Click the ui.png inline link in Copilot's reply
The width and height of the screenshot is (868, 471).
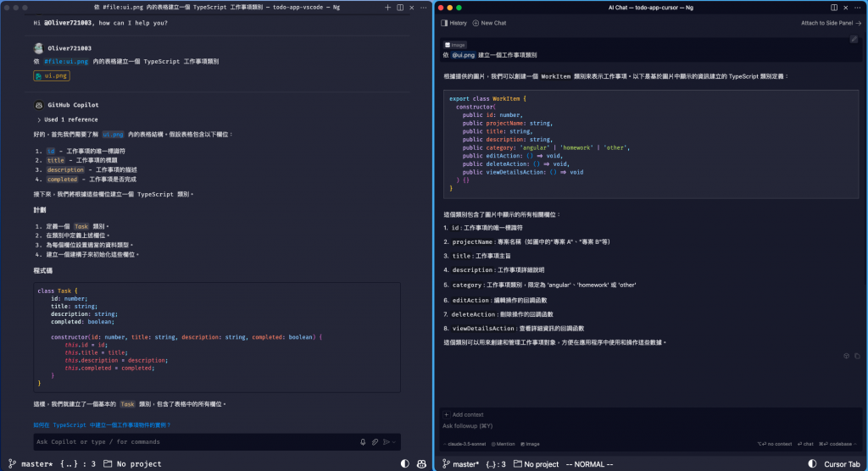113,135
